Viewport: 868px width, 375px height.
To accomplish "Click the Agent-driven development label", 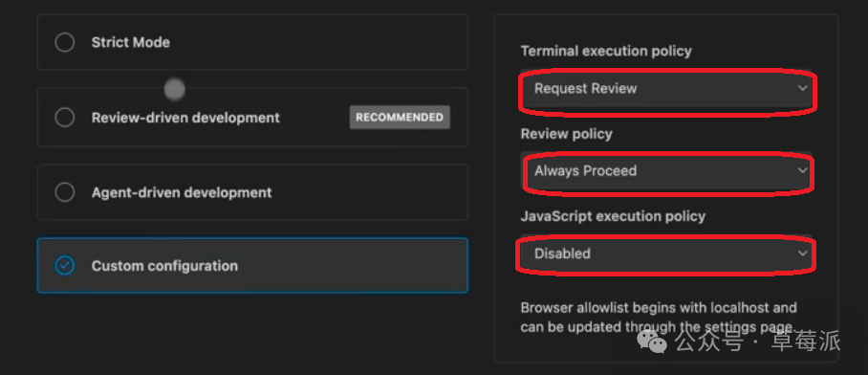I will 182,193.
